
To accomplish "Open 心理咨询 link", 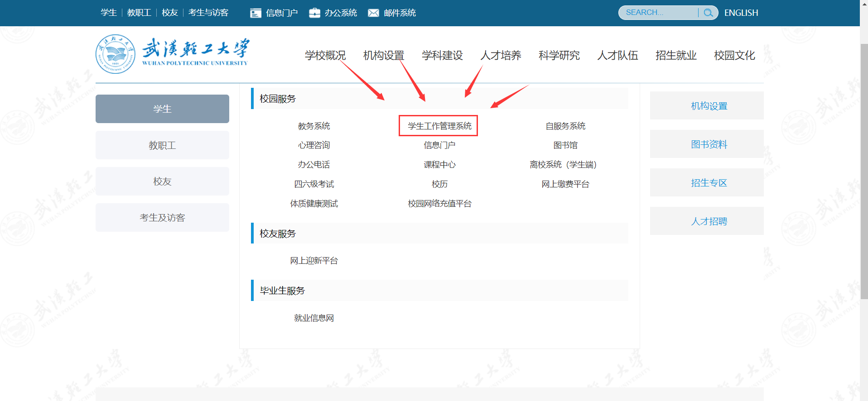I will [x=314, y=145].
